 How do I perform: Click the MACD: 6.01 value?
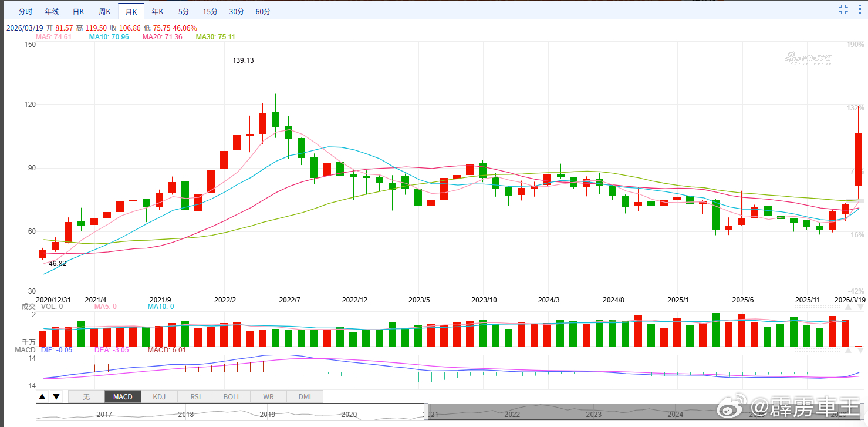tap(167, 350)
